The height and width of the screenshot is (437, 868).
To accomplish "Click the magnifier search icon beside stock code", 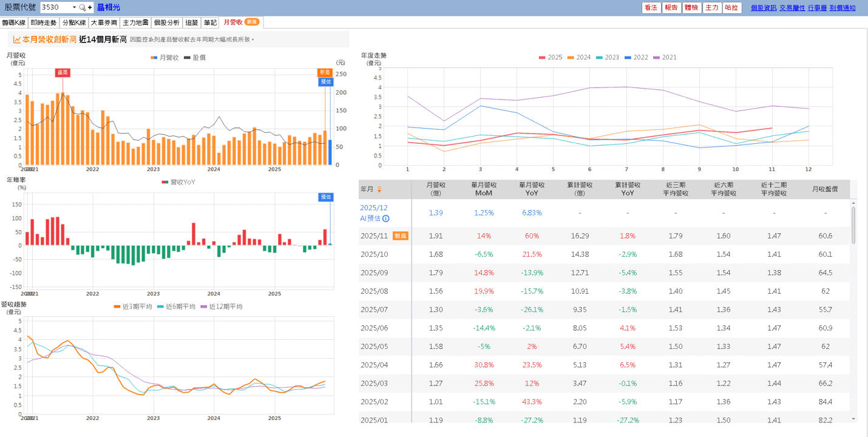I will (82, 7).
